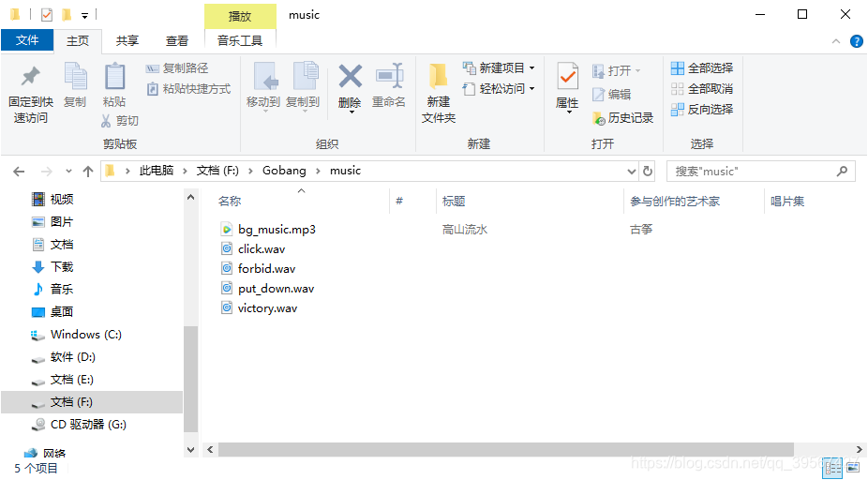Sort by Title column header
The height and width of the screenshot is (480, 868).
pyautogui.click(x=454, y=202)
